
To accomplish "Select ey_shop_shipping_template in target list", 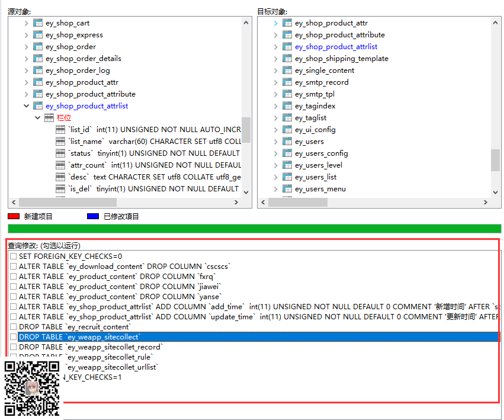I will [x=341, y=59].
